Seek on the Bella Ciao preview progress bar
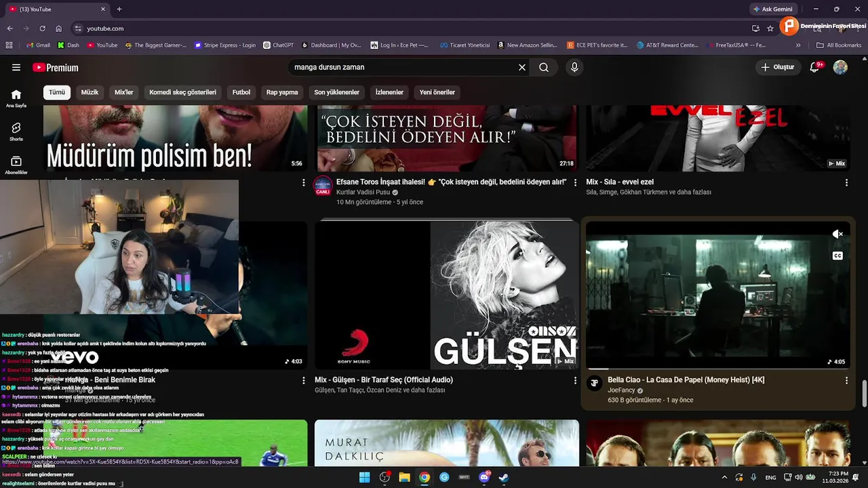The image size is (868, 488). pos(718,369)
